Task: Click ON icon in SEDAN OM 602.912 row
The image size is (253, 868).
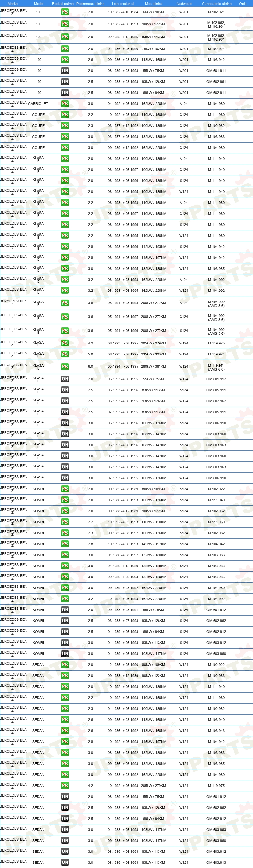Action: tap(65, 819)
